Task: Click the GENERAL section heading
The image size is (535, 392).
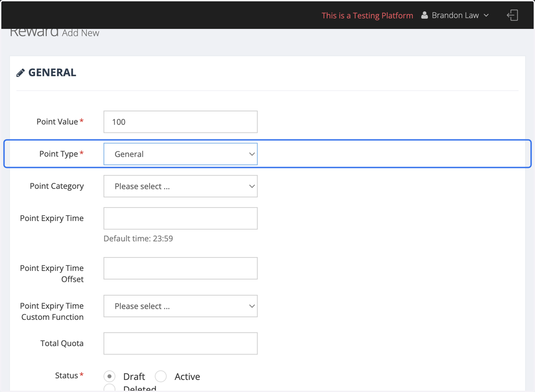Action: click(x=52, y=73)
